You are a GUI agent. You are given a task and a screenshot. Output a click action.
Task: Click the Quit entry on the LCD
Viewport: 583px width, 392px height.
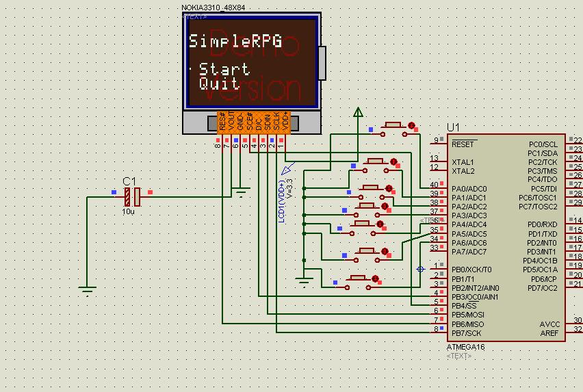tap(219, 83)
